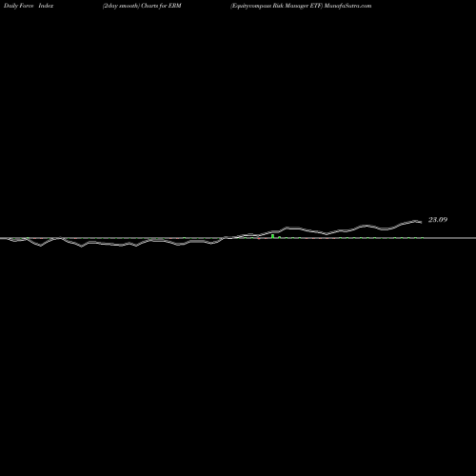Click the 23.09 force index value
Viewport: 476px width, 476px height.
coord(438,220)
